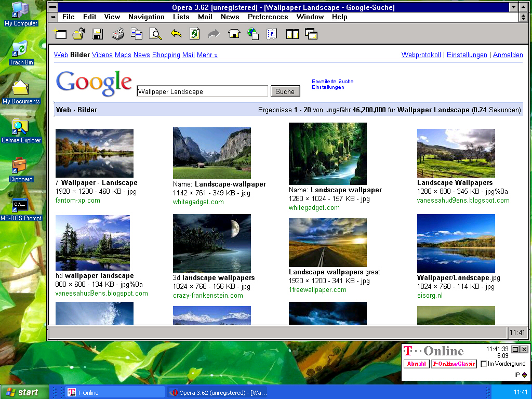Open the View menu
This screenshot has height=399, width=532.
(x=112, y=17)
